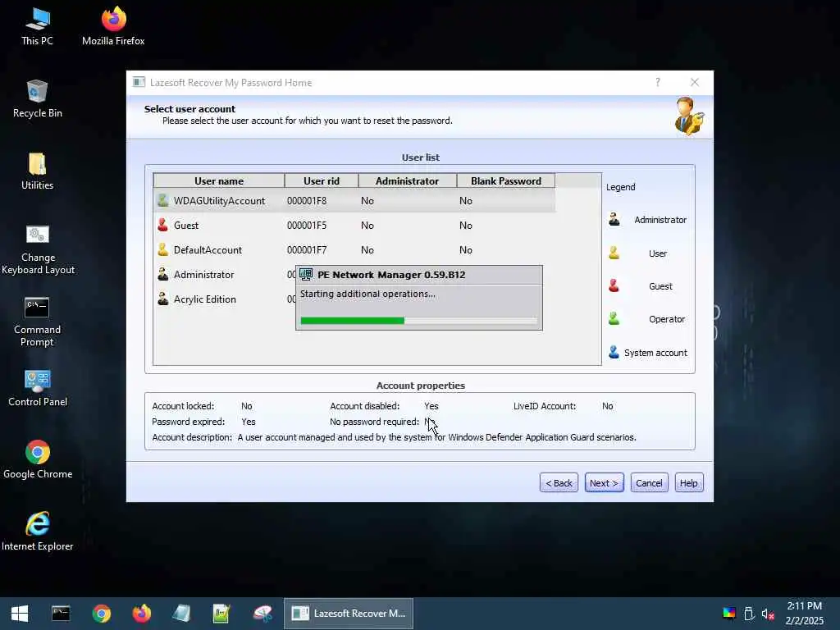Switch to Lazesoft Recover taskbar button
Screen dimensions: 840x630
click(348, 614)
